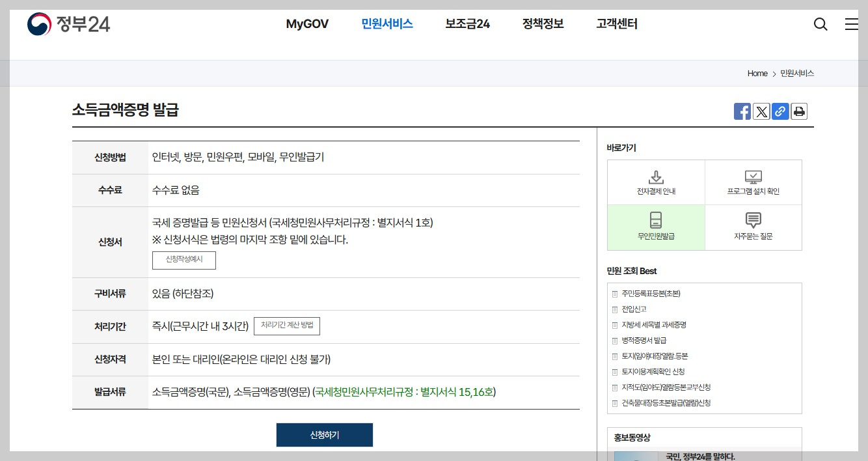Select the 무인민원발급 kiosk shortcut
Screen dimensions: 868x461
click(655, 227)
